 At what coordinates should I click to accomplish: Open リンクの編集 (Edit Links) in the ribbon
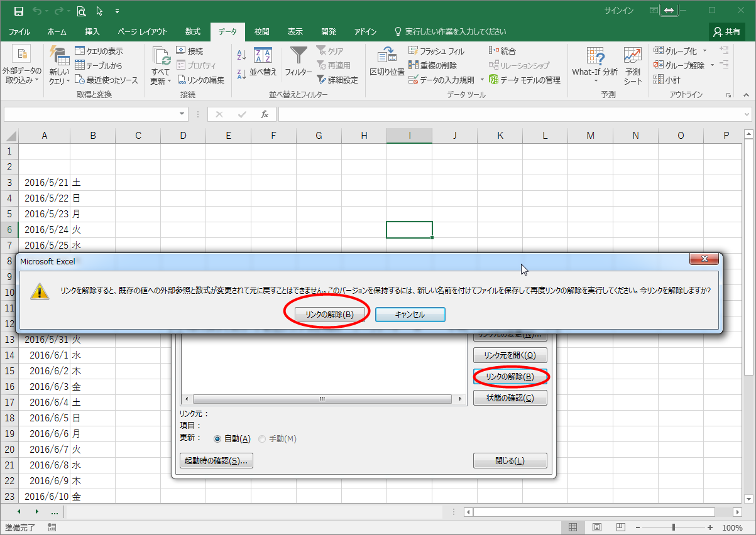[x=200, y=80]
